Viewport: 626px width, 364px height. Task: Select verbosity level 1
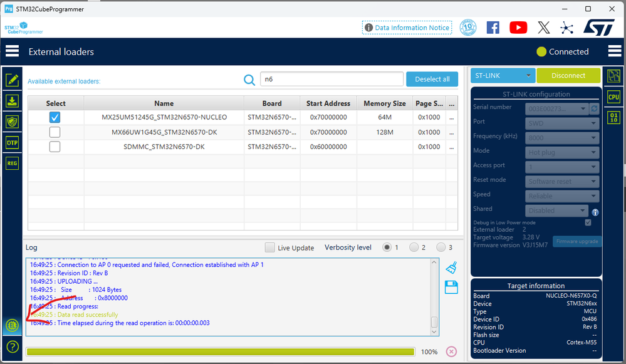(x=387, y=247)
